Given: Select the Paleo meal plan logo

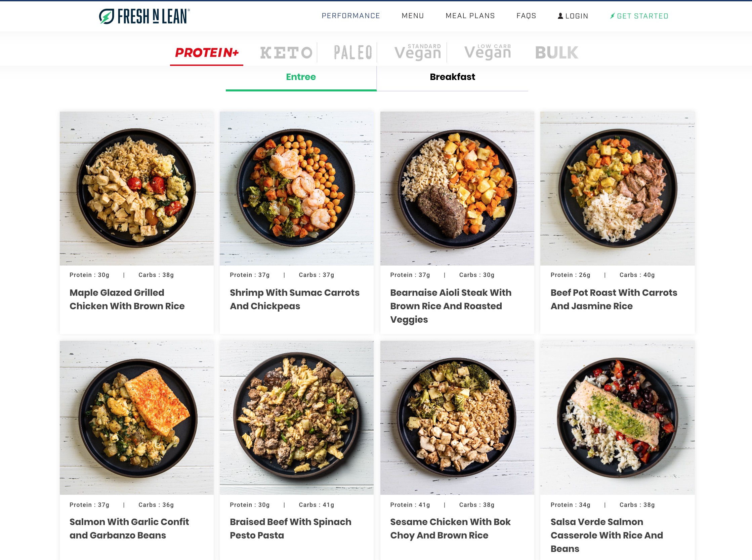Looking at the screenshot, I should pos(353,53).
